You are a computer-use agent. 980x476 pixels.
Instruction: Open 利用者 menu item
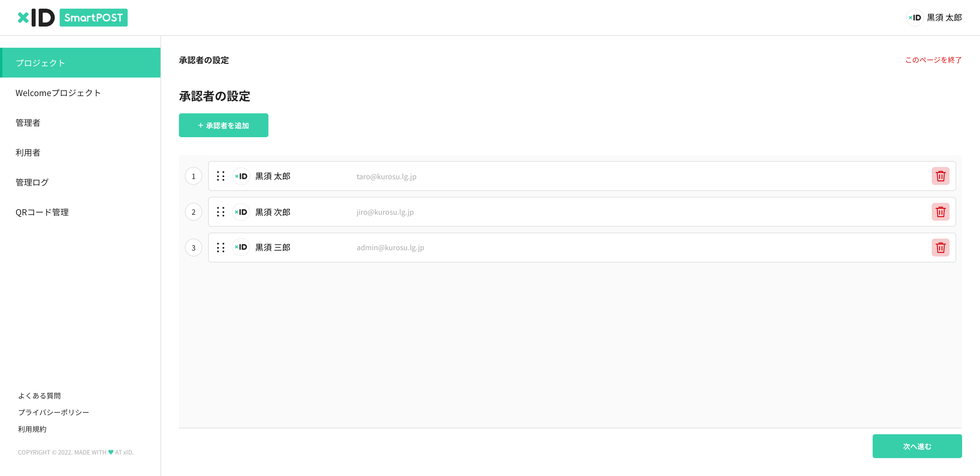[28, 153]
